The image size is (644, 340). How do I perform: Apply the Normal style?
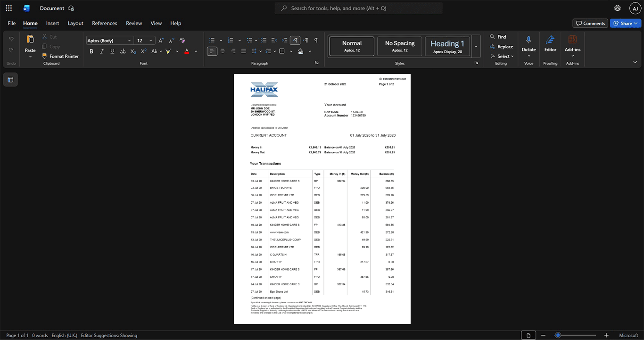352,46
